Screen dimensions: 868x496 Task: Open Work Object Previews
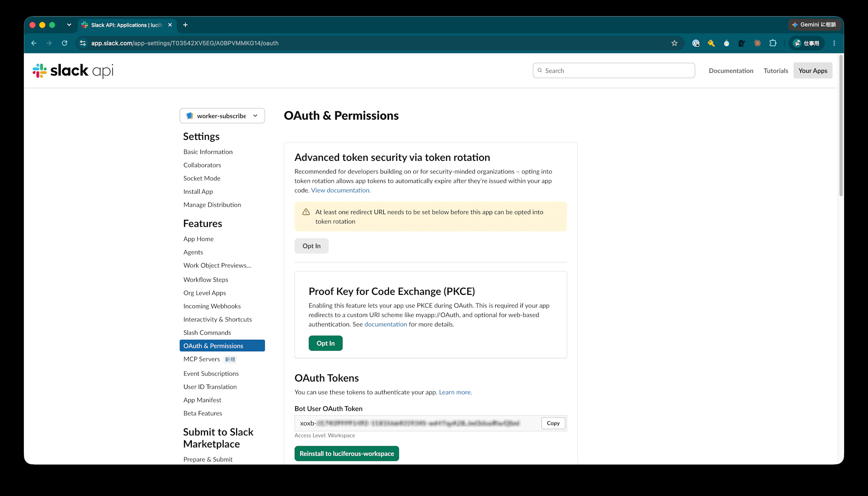pyautogui.click(x=217, y=265)
